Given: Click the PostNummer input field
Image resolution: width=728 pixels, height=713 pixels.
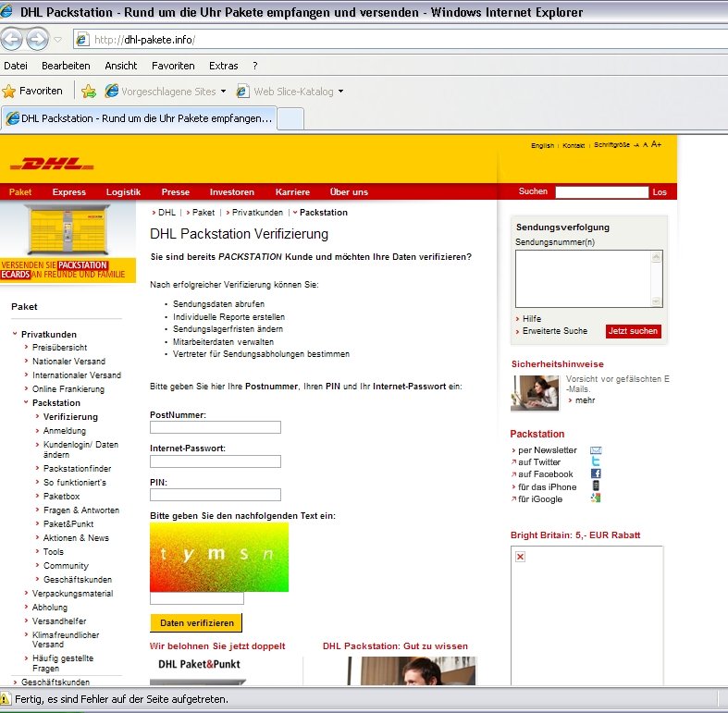Looking at the screenshot, I should click(x=215, y=427).
